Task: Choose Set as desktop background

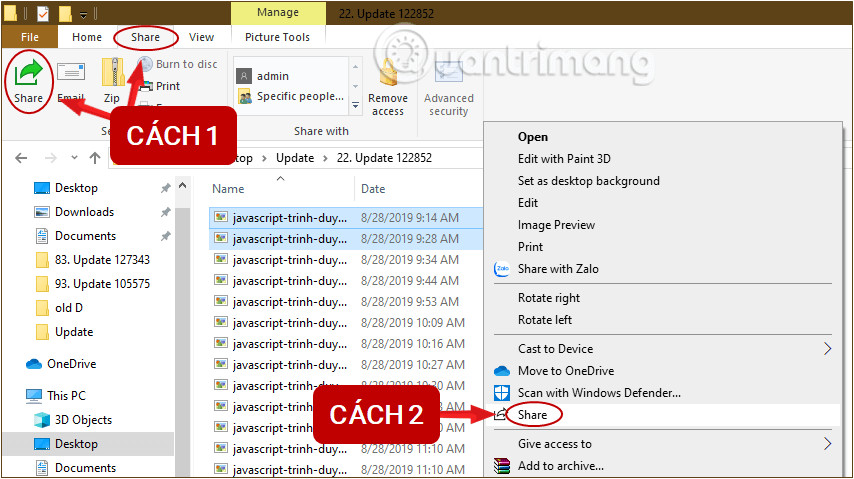Action: pyautogui.click(x=588, y=181)
